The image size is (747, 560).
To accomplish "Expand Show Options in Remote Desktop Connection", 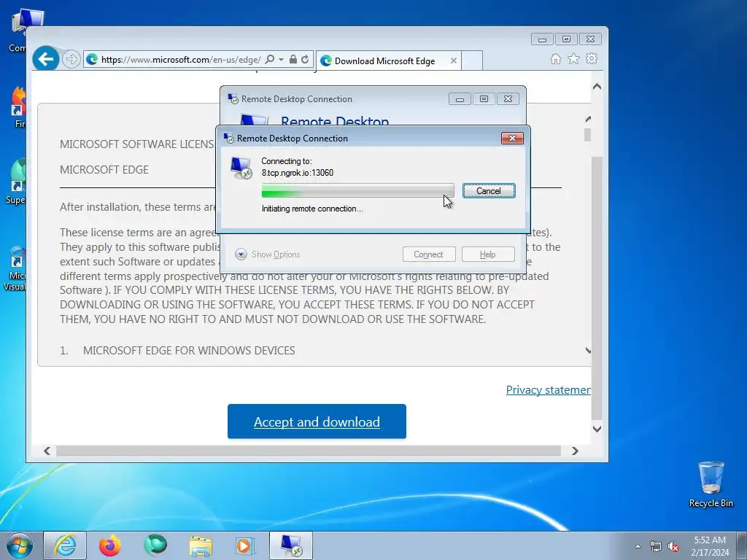I will point(268,254).
